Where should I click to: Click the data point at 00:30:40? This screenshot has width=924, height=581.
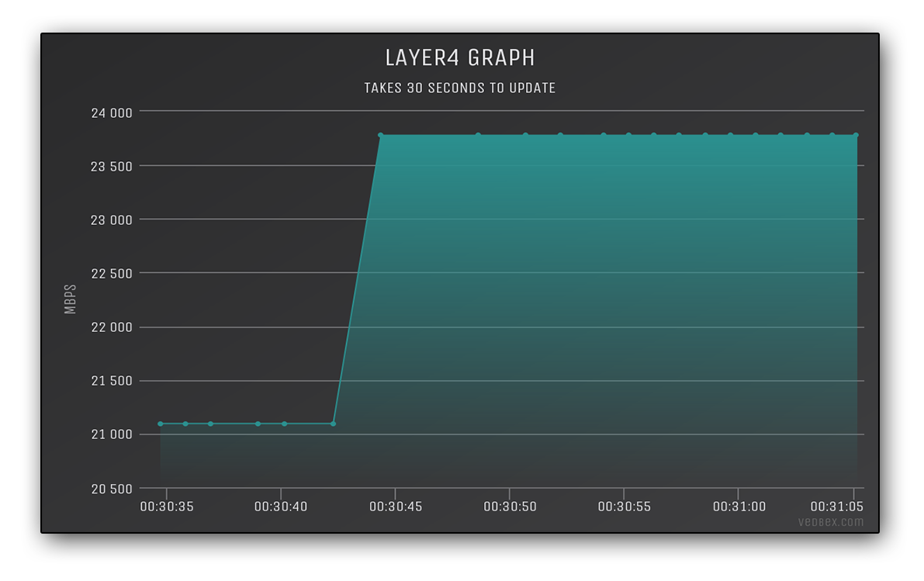pos(284,424)
